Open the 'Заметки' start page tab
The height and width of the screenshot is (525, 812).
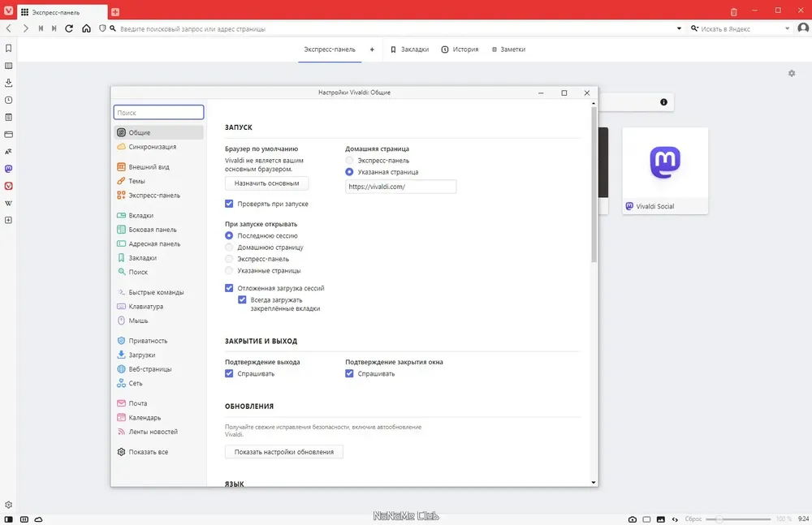[x=508, y=49]
